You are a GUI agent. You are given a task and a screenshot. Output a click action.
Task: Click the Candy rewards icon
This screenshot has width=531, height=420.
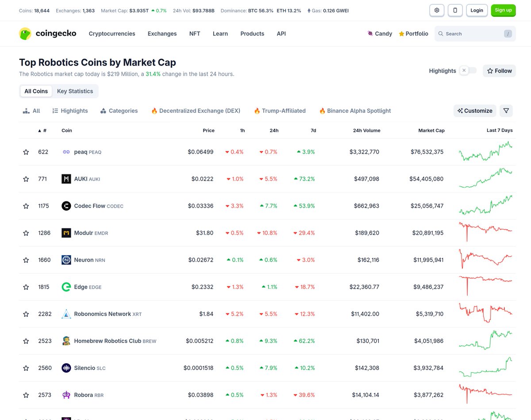[x=369, y=33]
